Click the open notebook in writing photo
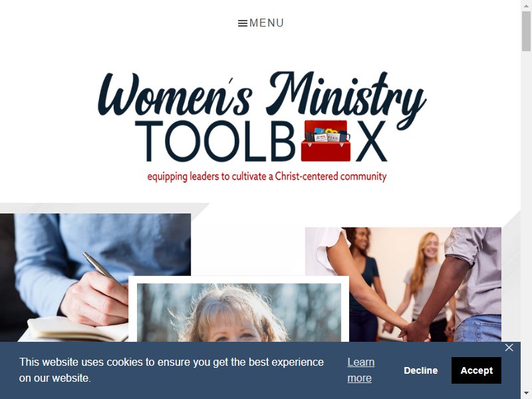The width and height of the screenshot is (532, 399). pyautogui.click(x=74, y=329)
